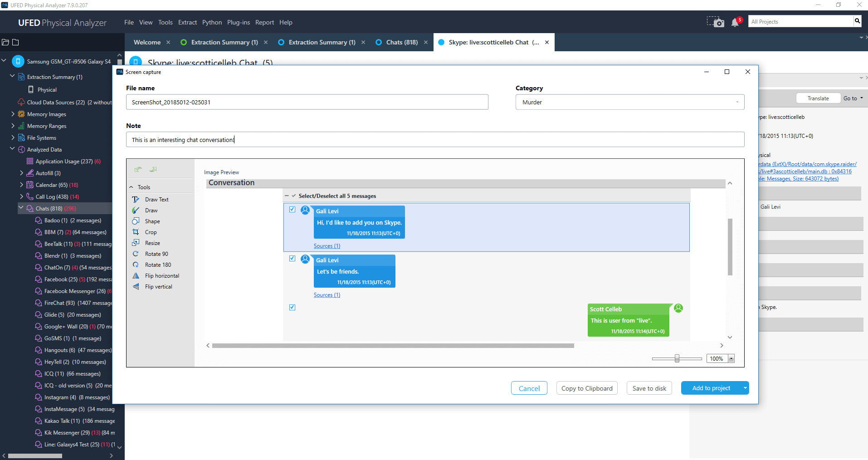Image resolution: width=868 pixels, height=460 pixels.
Task: Click the search magnifier for All Projects
Action: (857, 21)
